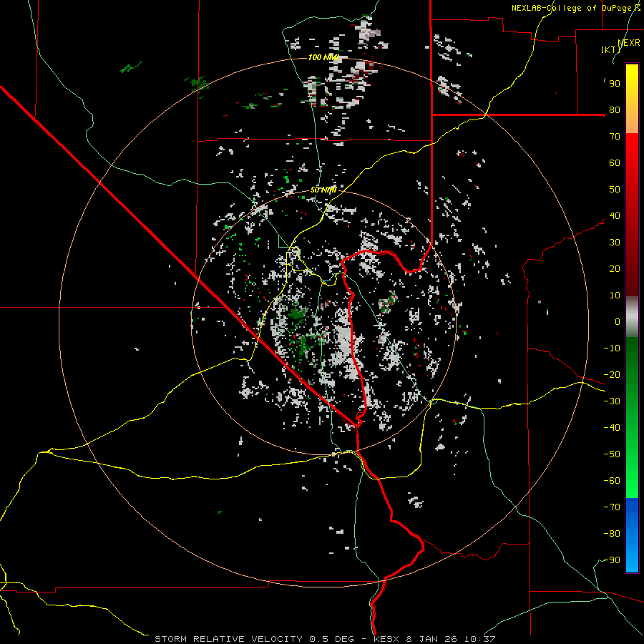Image resolution: width=644 pixels, height=644 pixels.
Task: Click the NEXR label above the scale
Action: pos(629,42)
